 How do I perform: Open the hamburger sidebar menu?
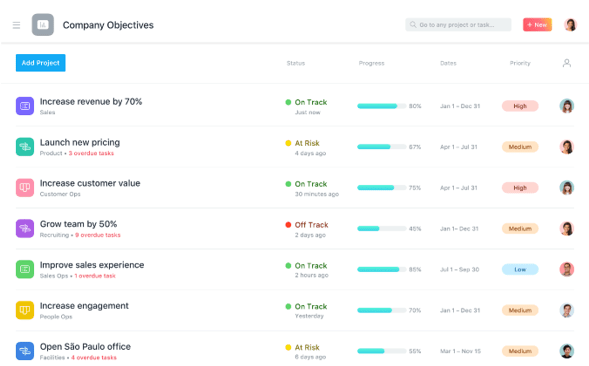[16, 25]
